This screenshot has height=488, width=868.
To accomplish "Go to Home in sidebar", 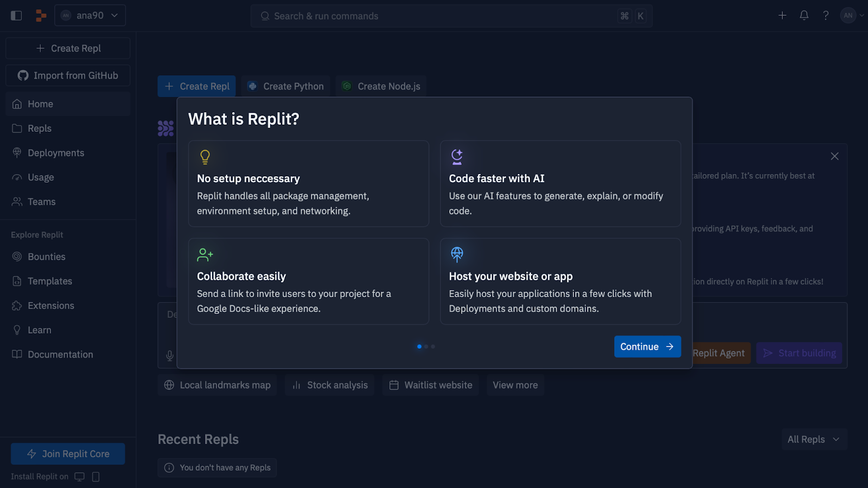I will 68,104.
